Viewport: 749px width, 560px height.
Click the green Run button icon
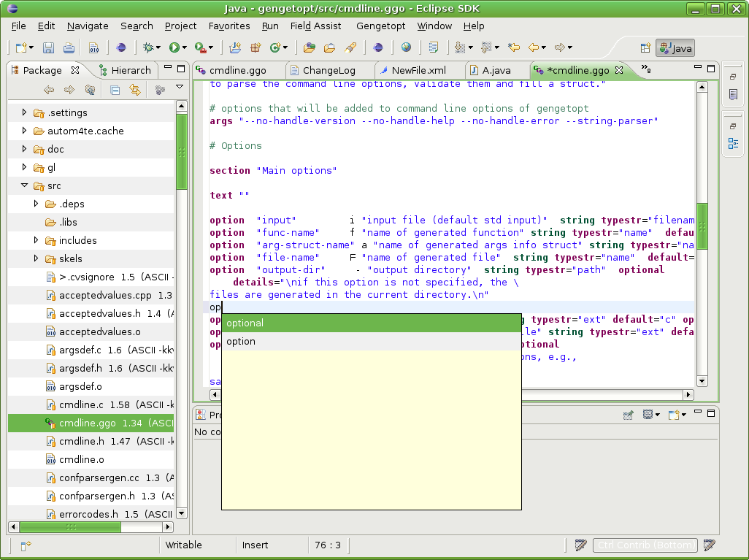point(174,47)
